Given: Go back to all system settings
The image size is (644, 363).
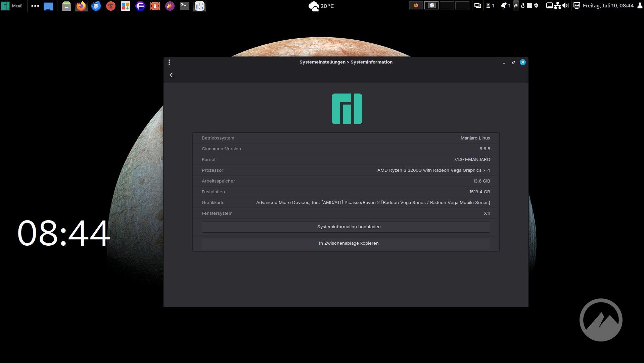Looking at the screenshot, I should [171, 75].
